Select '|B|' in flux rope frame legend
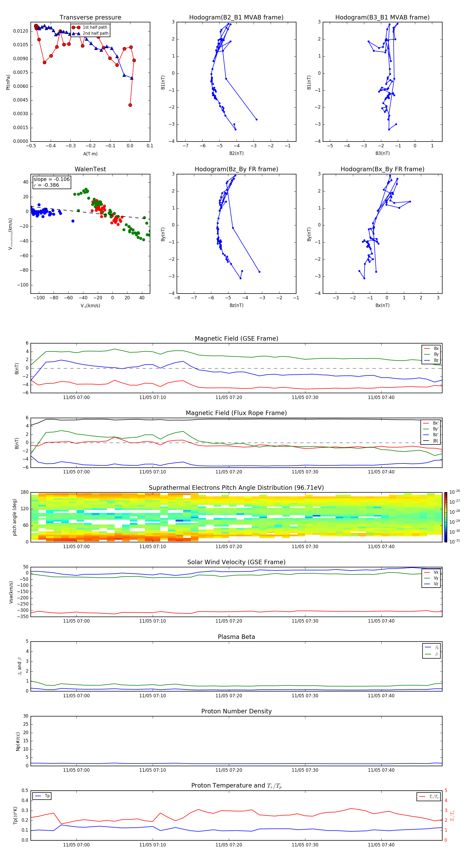 coord(431,441)
